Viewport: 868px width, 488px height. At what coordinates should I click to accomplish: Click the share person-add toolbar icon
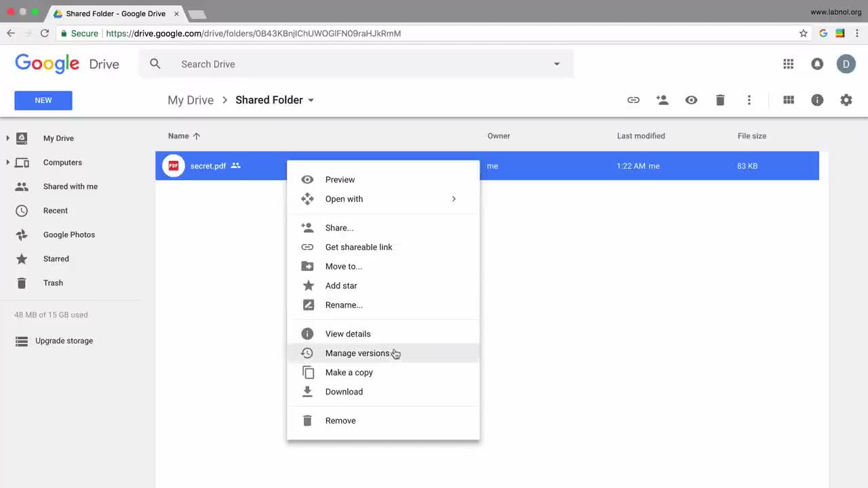tap(663, 100)
